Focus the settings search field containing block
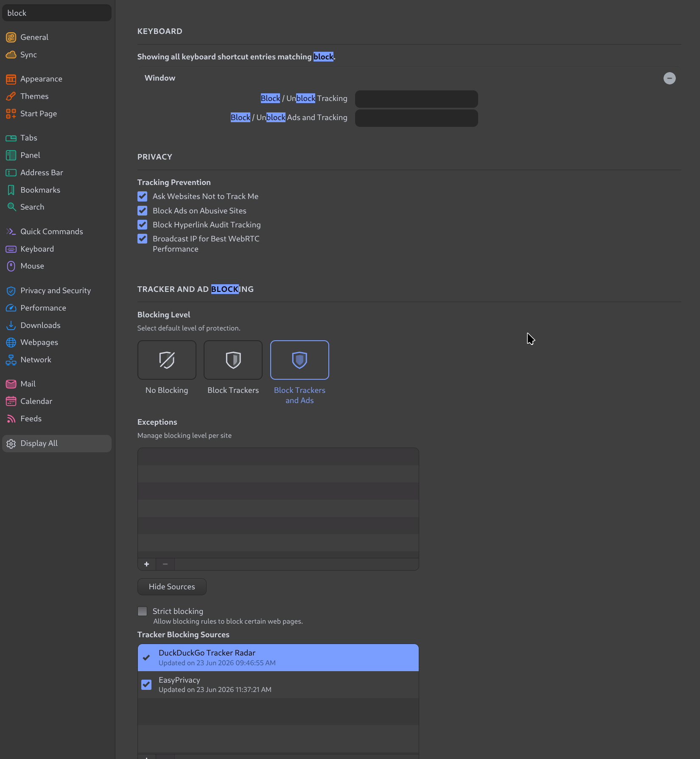 click(56, 13)
